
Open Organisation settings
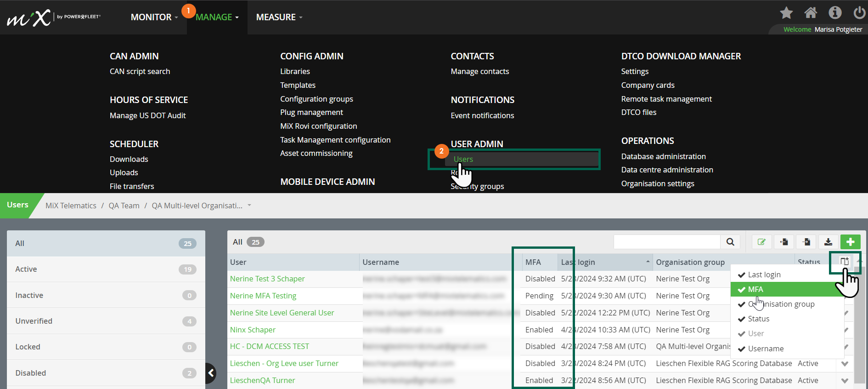[x=658, y=183]
